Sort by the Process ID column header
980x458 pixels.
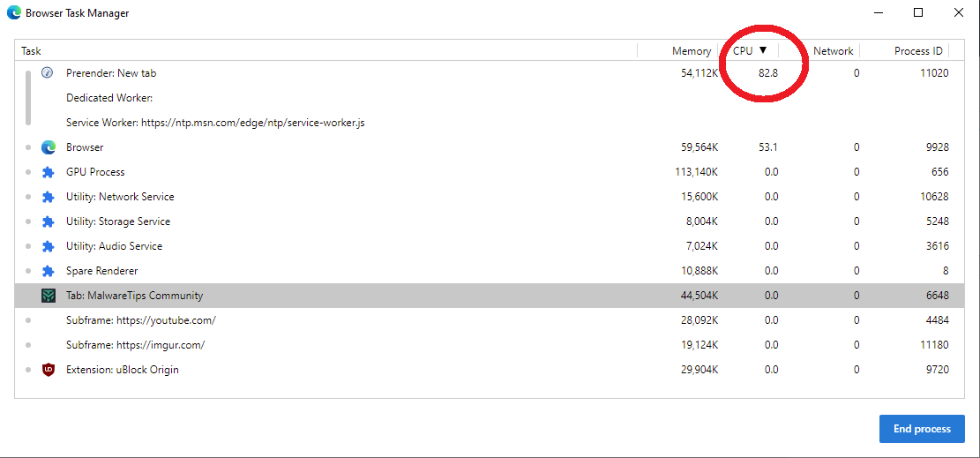[x=917, y=51]
